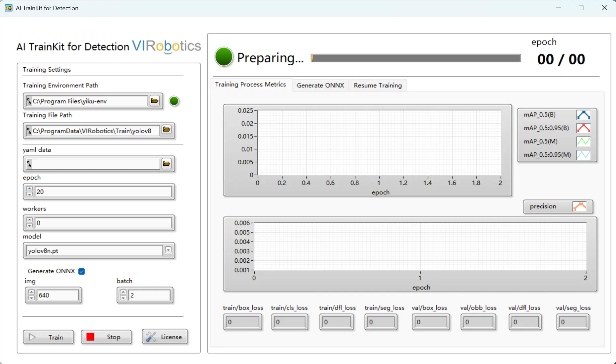This screenshot has height=364, width=616.
Task: Click the mAP_0.5:0.95(B) red plot icon
Action: tap(583, 128)
